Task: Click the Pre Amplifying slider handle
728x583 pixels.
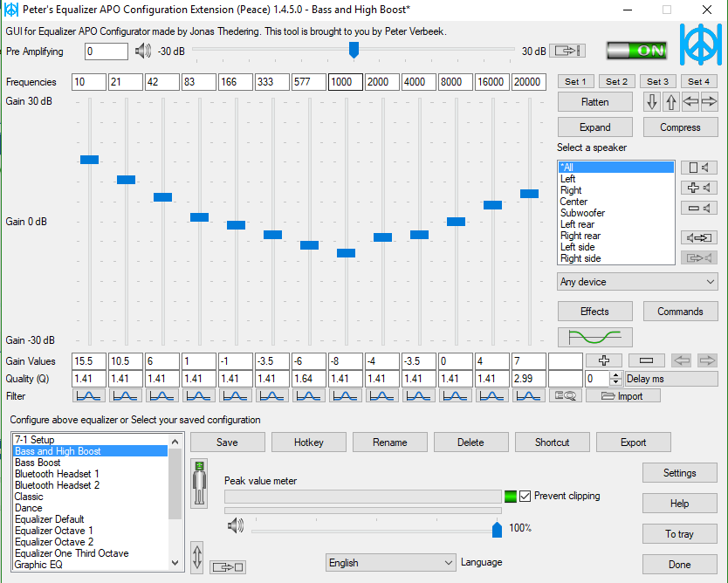Action: tap(354, 50)
